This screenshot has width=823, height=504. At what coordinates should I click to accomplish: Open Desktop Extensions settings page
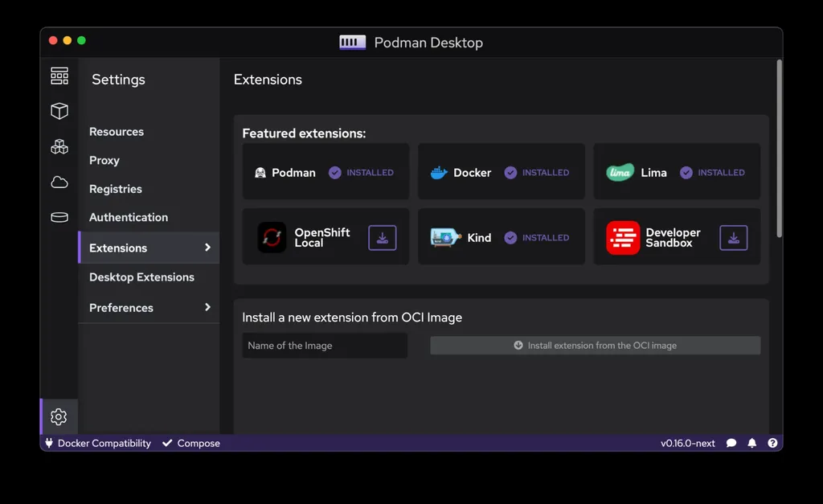(141, 277)
